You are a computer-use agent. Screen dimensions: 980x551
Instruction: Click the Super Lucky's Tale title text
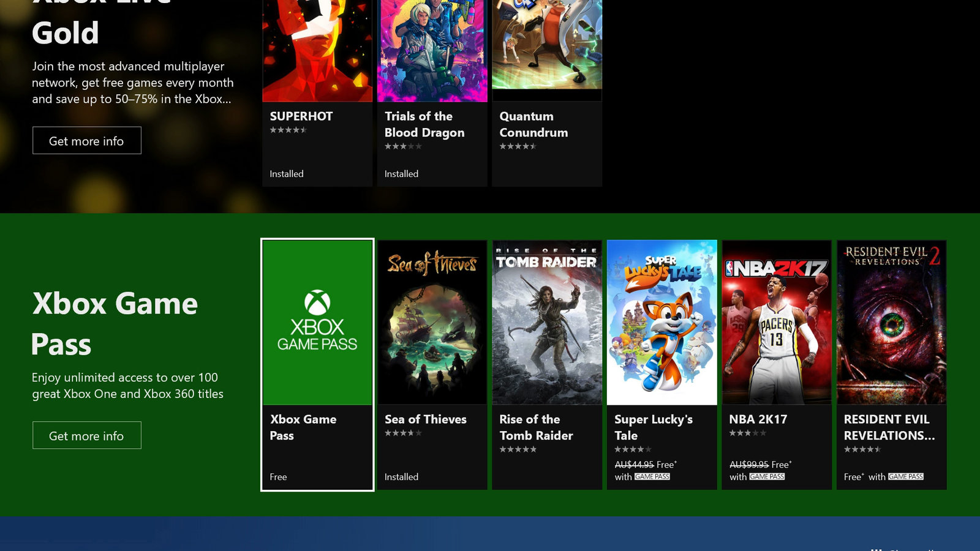[654, 427]
